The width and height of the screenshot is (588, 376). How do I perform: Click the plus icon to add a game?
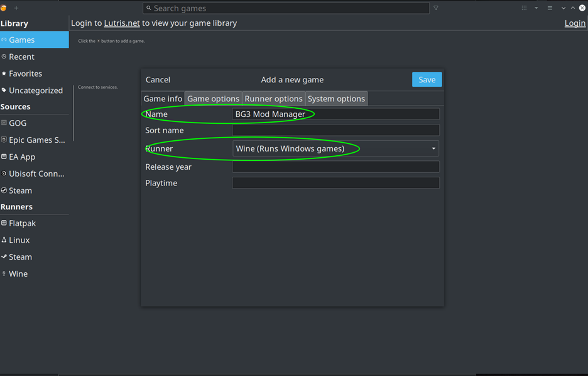point(16,8)
